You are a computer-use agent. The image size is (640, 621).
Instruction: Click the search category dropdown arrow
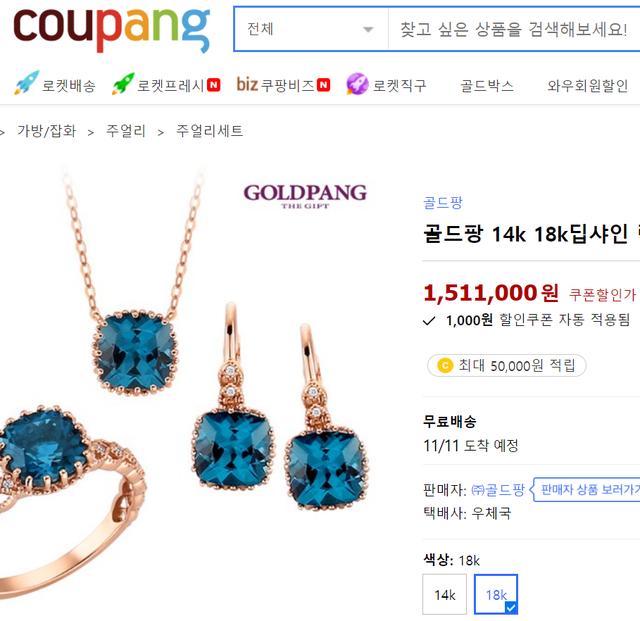pos(368,29)
